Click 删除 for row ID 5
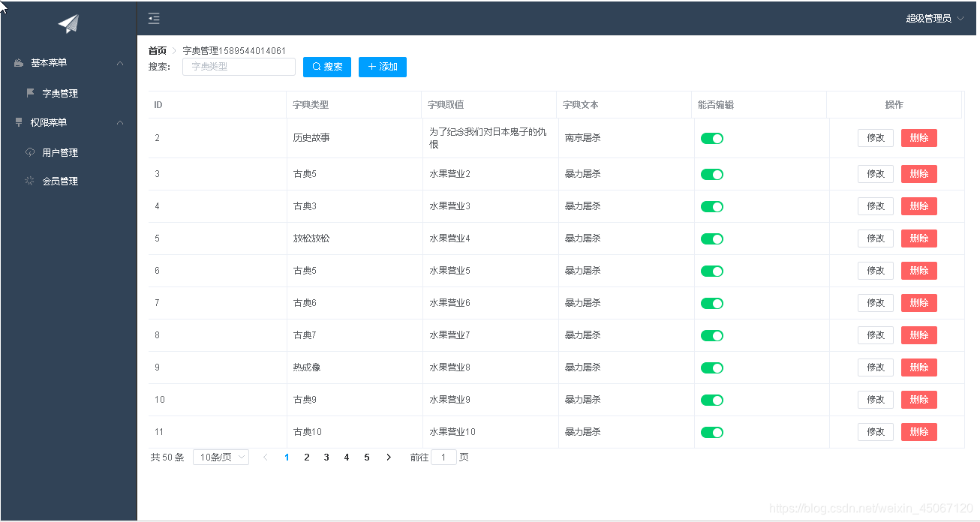980x522 pixels. point(919,238)
